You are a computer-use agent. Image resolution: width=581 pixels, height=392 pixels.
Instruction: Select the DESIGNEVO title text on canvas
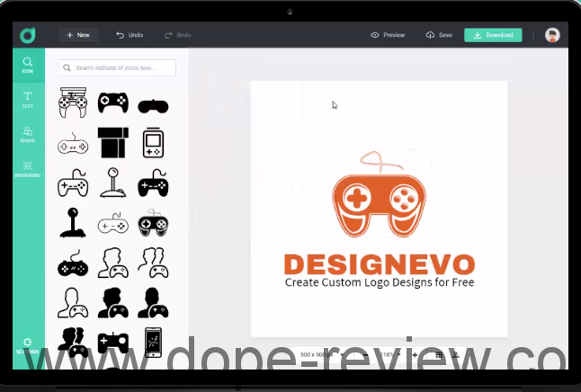[x=379, y=264]
